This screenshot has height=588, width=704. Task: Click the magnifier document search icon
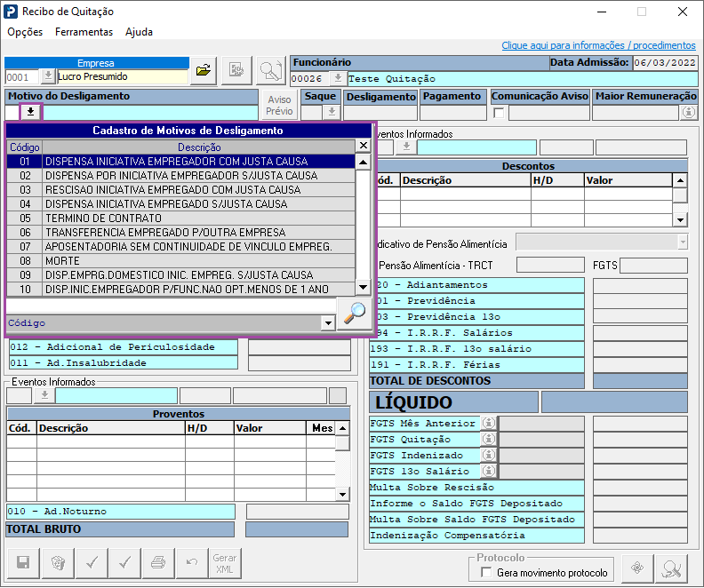271,70
